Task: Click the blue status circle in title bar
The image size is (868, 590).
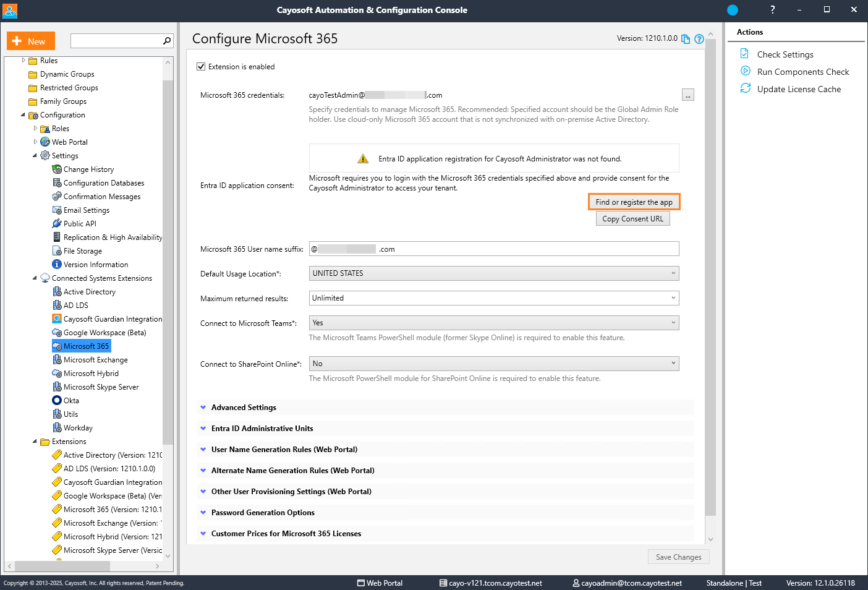Action: [733, 10]
